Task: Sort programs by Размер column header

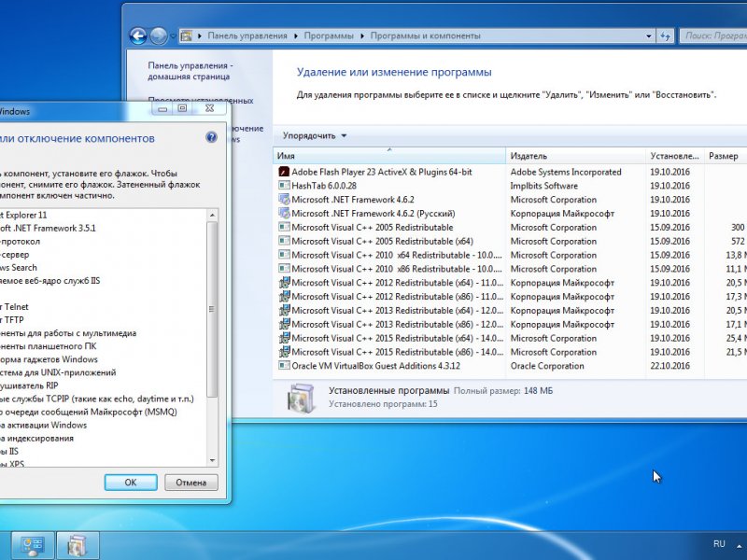Action: (x=726, y=156)
